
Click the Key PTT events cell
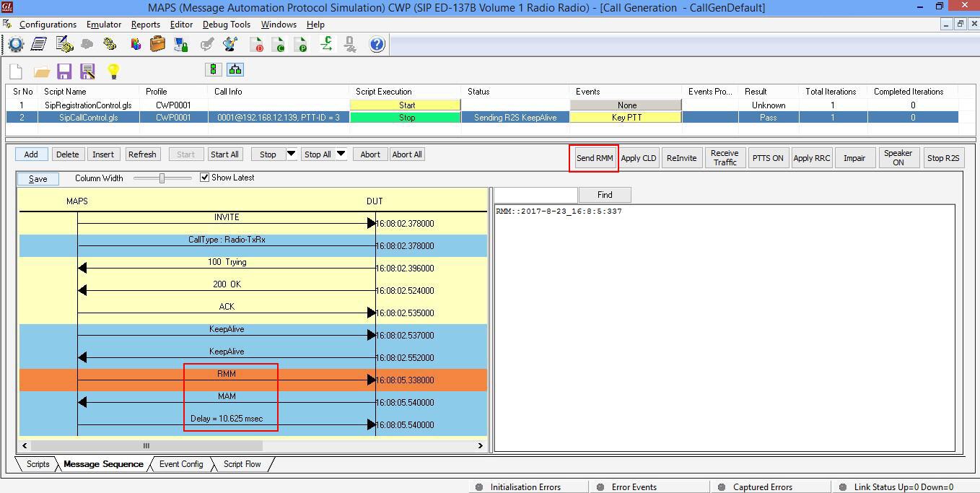point(626,117)
